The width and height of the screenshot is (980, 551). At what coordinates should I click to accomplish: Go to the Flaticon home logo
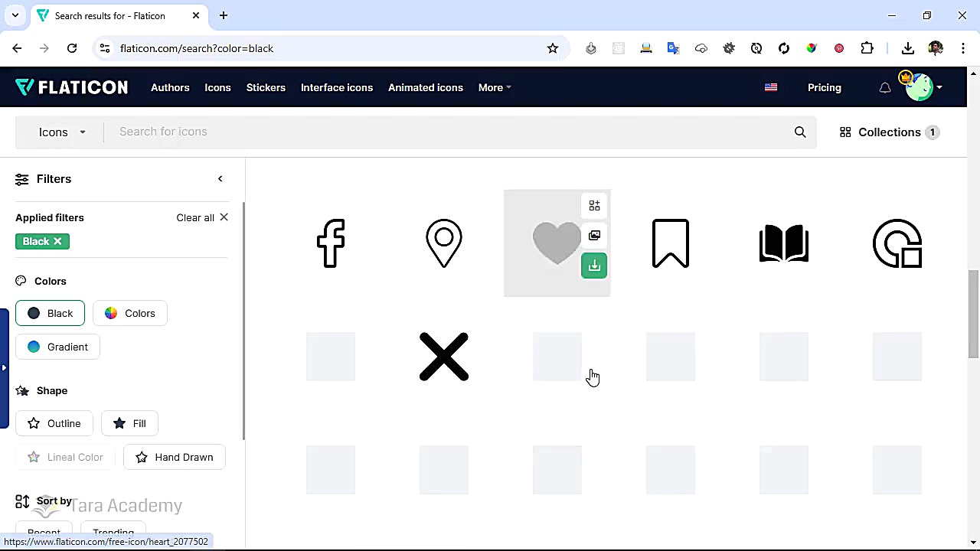click(72, 87)
